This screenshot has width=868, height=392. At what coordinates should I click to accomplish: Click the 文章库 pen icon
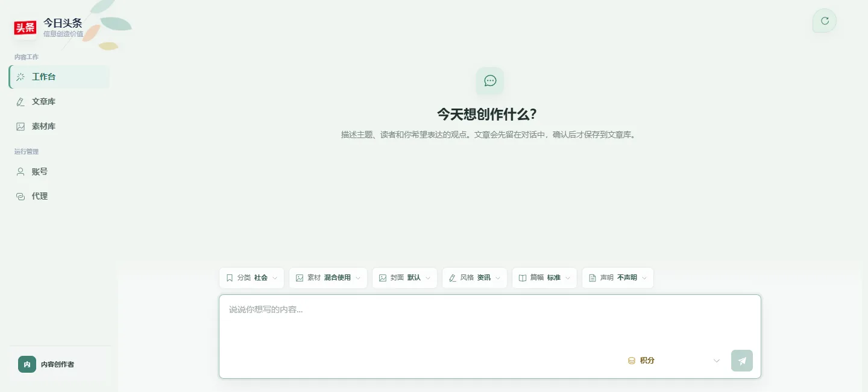coord(20,101)
